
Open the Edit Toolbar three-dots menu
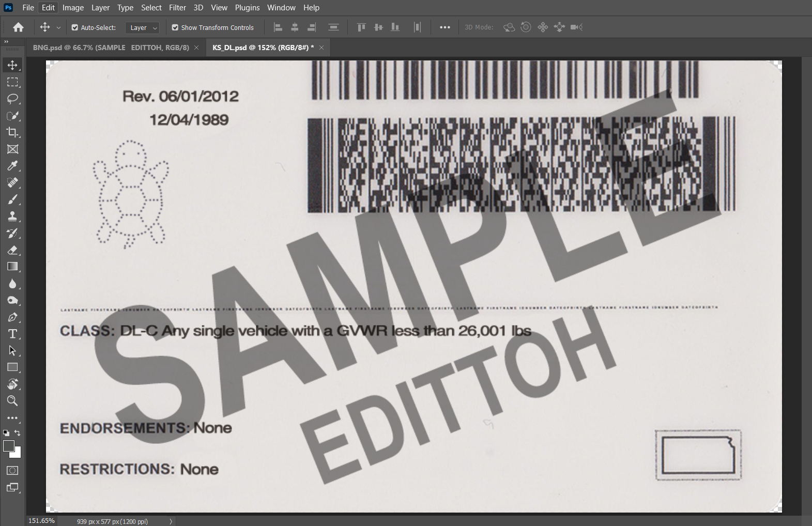[12, 418]
